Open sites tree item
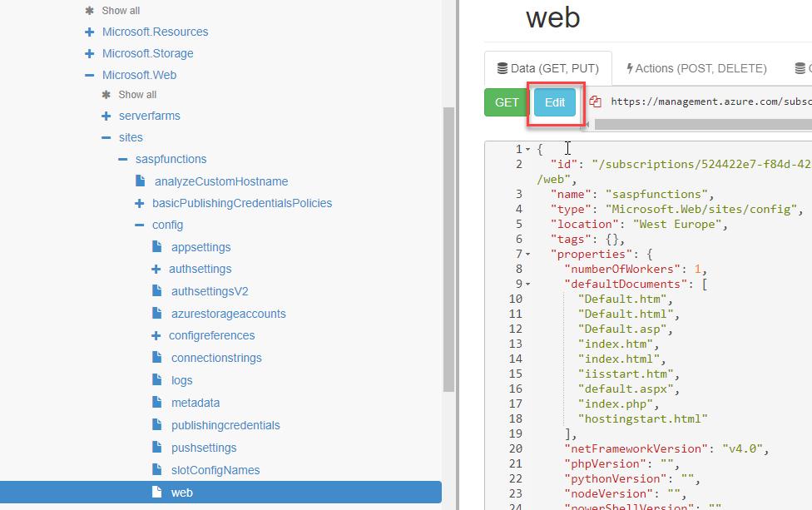812x510 pixels. [131, 138]
